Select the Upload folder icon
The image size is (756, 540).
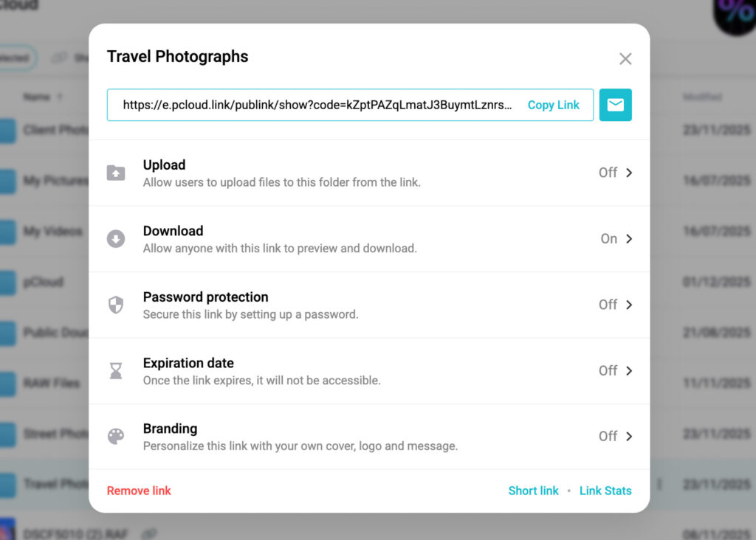[116, 172]
